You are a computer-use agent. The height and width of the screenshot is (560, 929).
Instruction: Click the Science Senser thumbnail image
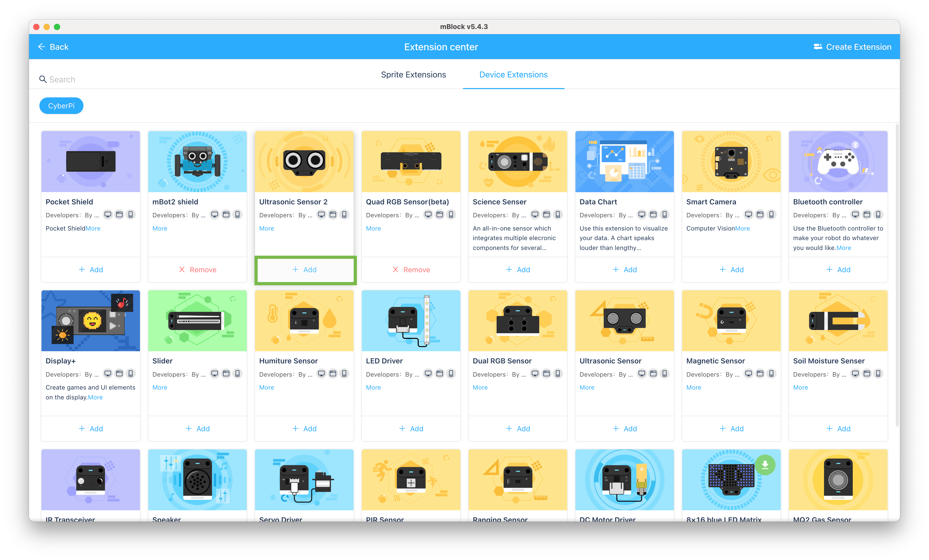[x=518, y=161]
